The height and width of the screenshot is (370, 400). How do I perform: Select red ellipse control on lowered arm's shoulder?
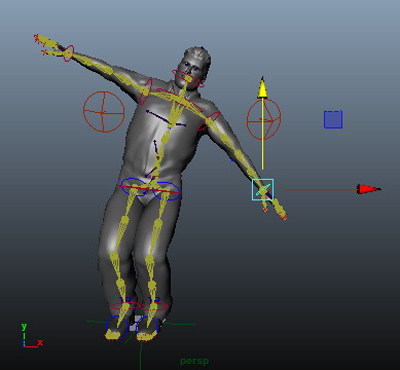209,121
